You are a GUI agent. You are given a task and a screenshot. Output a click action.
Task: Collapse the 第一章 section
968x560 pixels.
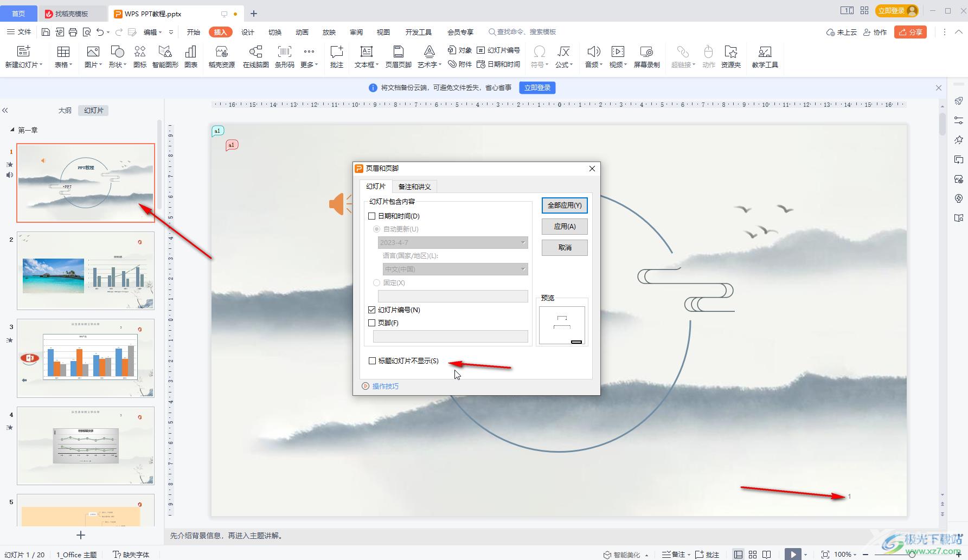(x=12, y=130)
